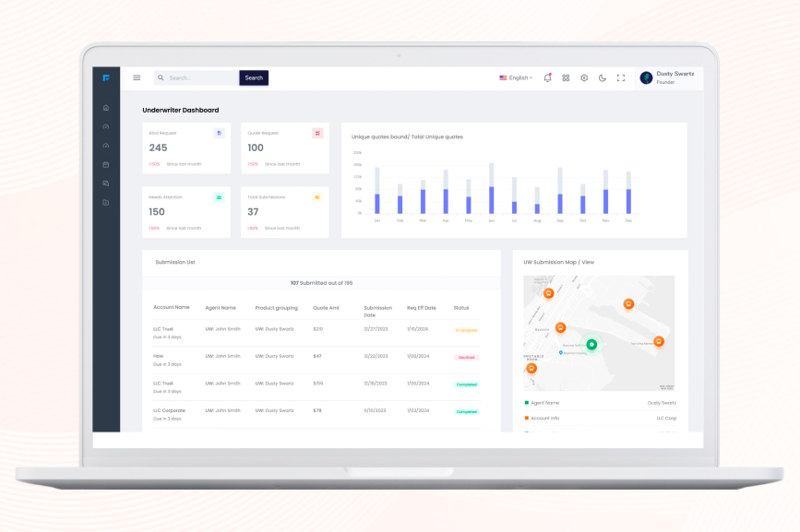The image size is (800, 532).
Task: Click the Status column header
Action: pyautogui.click(x=460, y=307)
